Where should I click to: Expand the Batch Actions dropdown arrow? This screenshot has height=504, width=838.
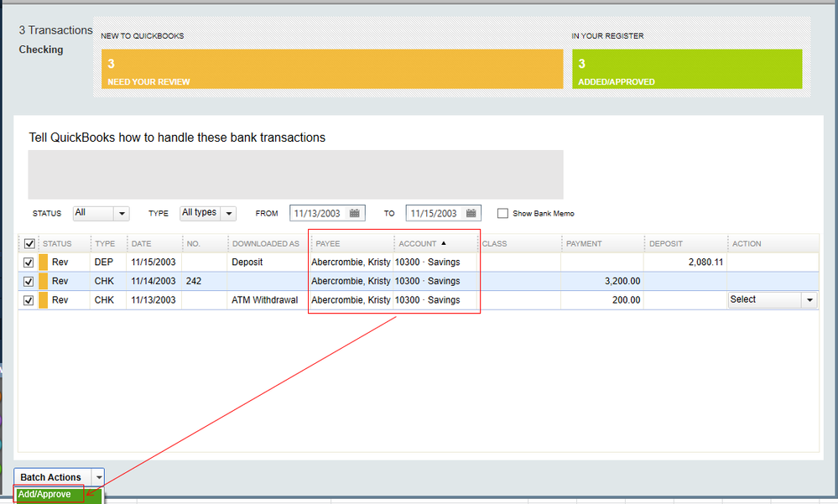[98, 477]
